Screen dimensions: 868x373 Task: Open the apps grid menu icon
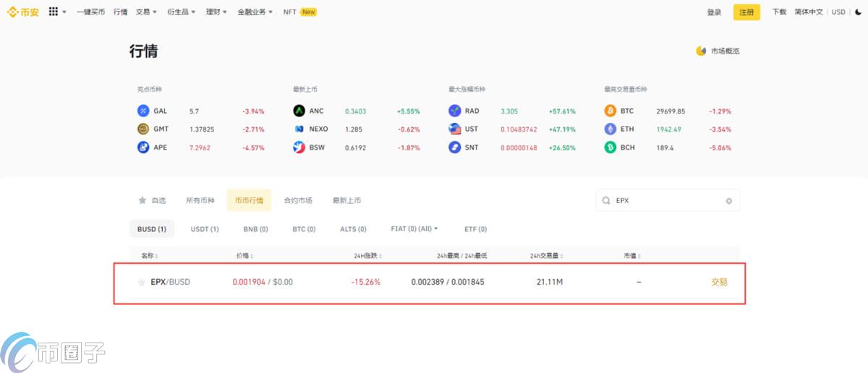54,12
